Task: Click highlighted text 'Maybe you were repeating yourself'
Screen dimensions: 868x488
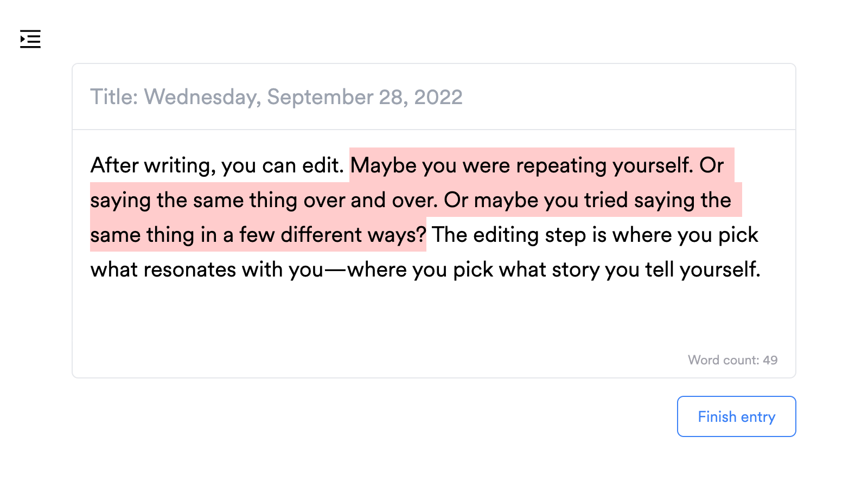Action: tap(521, 165)
